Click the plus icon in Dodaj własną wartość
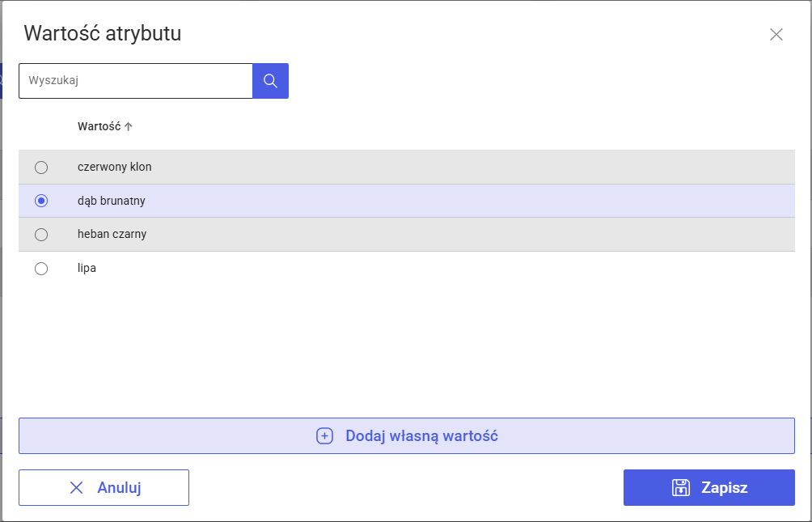The image size is (812, 522). click(x=324, y=436)
